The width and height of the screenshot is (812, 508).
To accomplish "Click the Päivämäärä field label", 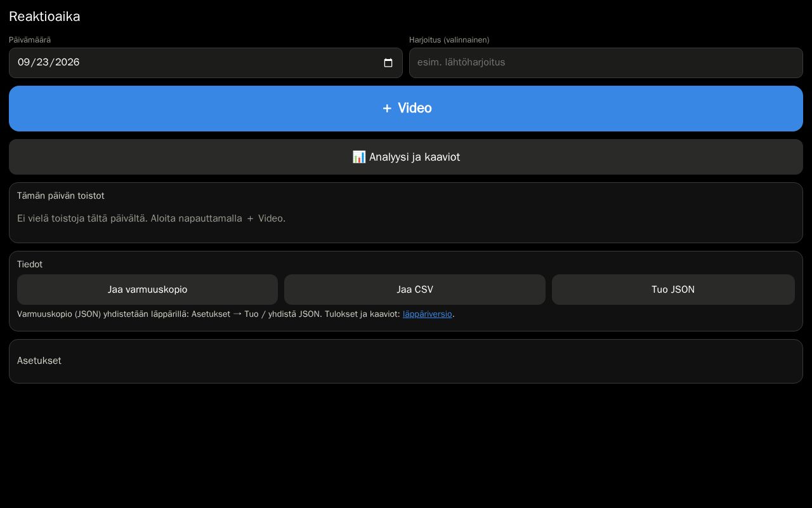I will click(30, 40).
